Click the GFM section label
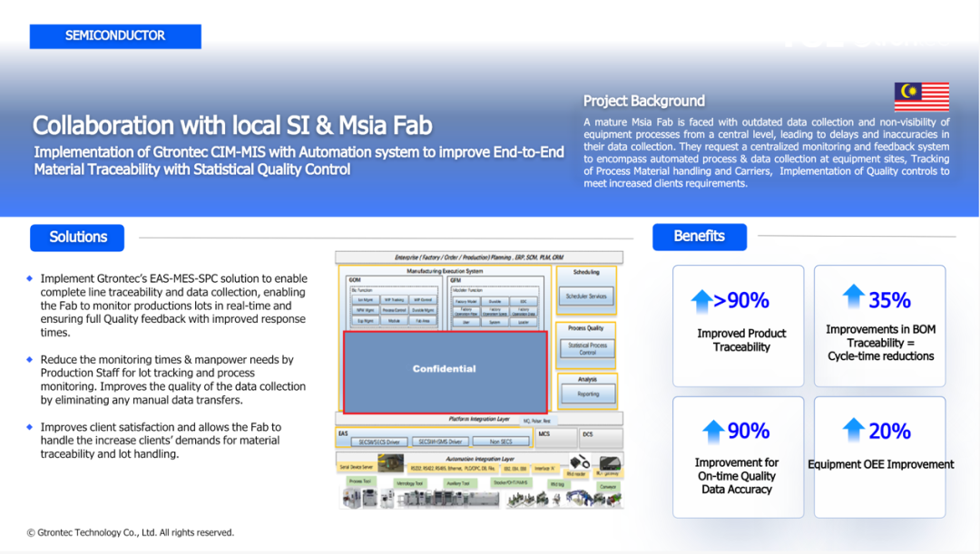 click(x=456, y=280)
